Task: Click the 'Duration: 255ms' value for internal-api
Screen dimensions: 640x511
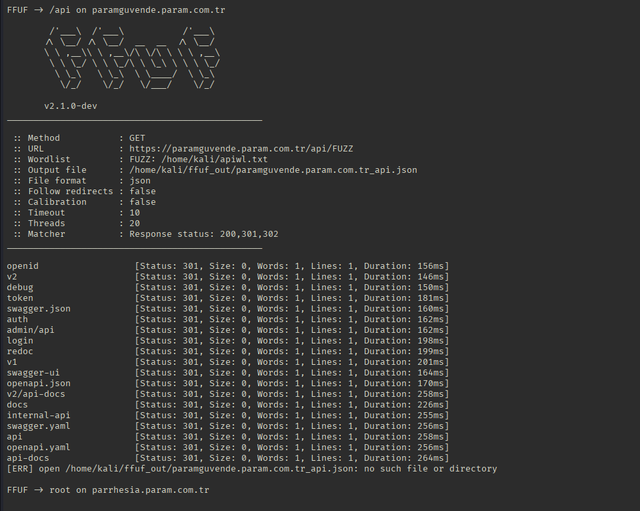Action: coord(404,415)
